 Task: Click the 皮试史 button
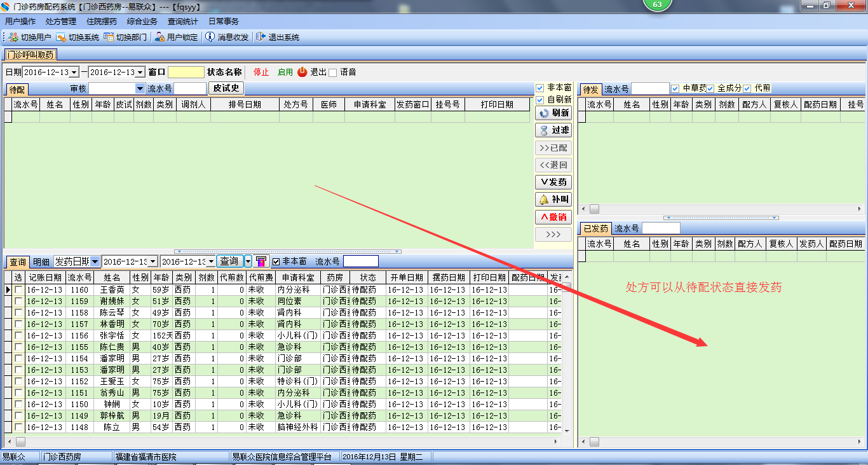pos(226,88)
